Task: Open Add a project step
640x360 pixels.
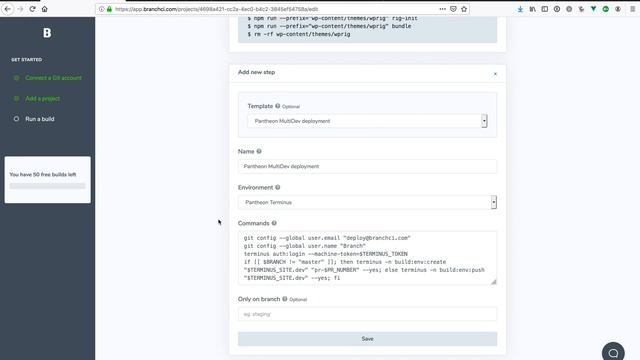Action: tap(42, 98)
